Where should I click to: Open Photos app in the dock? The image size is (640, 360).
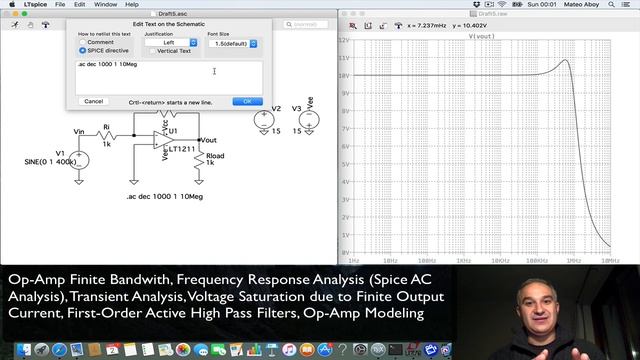(183, 350)
